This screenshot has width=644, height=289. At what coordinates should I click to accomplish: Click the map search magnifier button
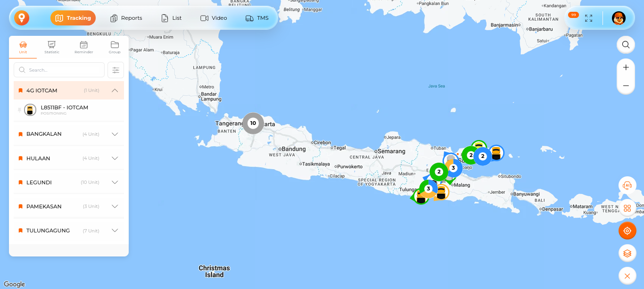626,45
